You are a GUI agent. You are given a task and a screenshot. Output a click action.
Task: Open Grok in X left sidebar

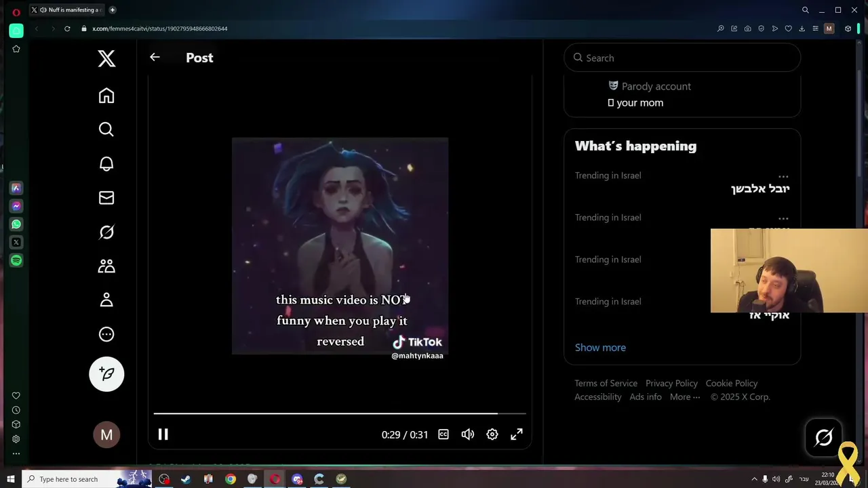(x=106, y=232)
